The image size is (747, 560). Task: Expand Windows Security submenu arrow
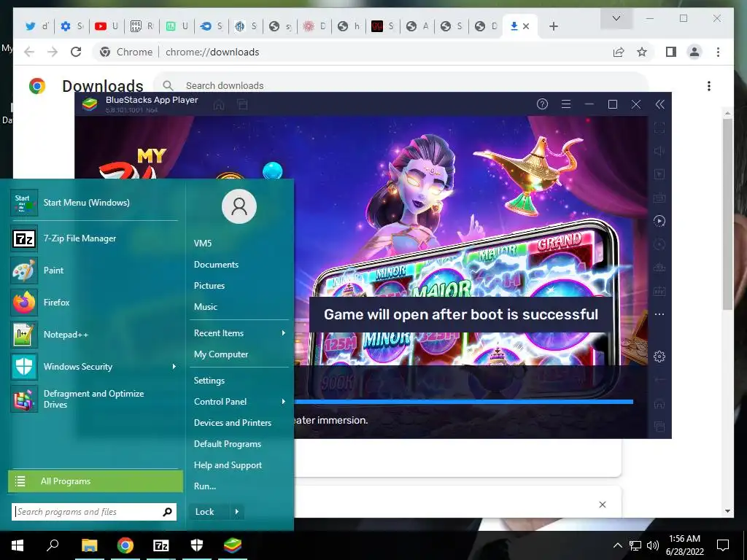[174, 366]
